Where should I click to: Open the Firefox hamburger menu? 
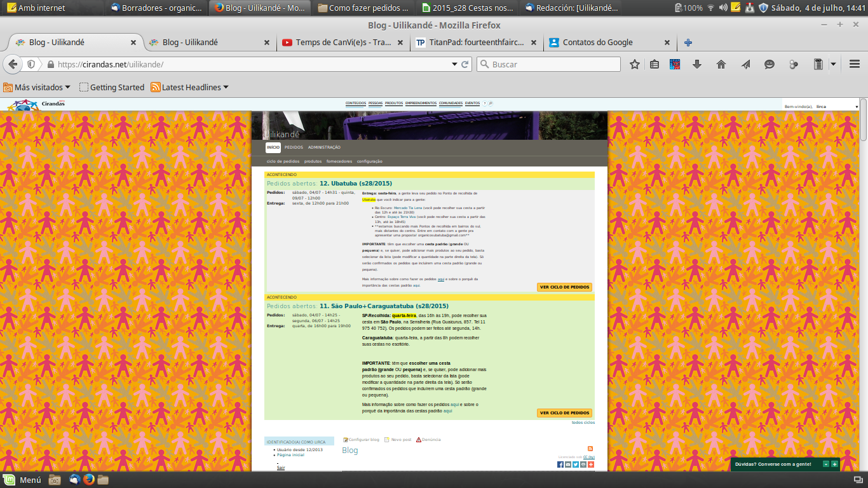(854, 64)
